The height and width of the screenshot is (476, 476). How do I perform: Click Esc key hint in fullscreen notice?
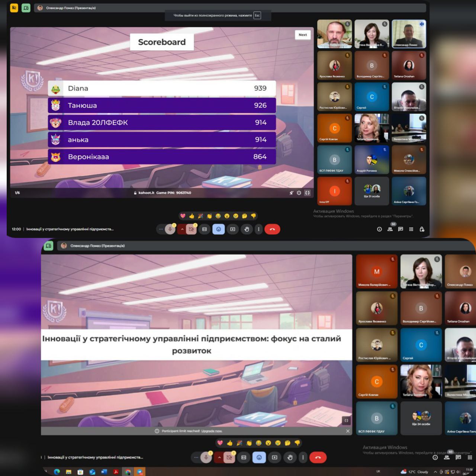257,15
